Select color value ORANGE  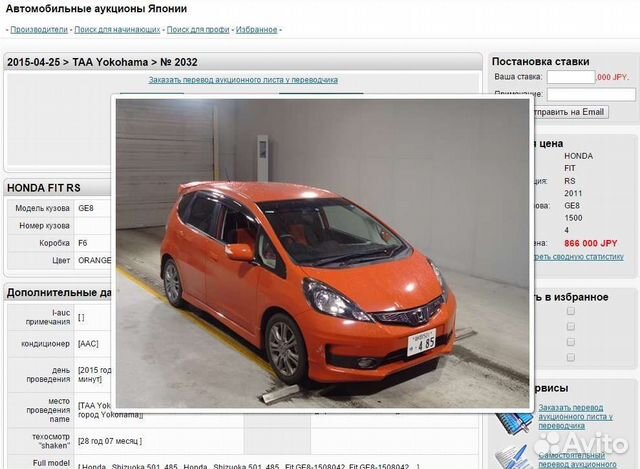coord(94,260)
